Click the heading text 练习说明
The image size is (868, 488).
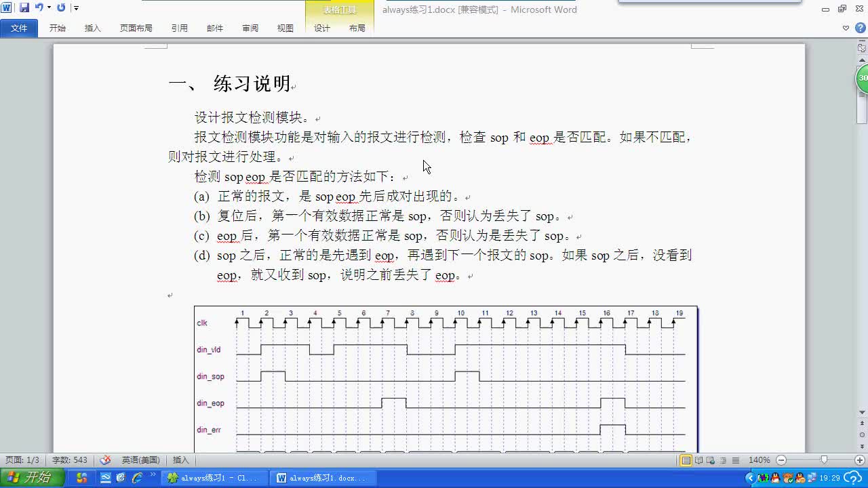point(252,84)
